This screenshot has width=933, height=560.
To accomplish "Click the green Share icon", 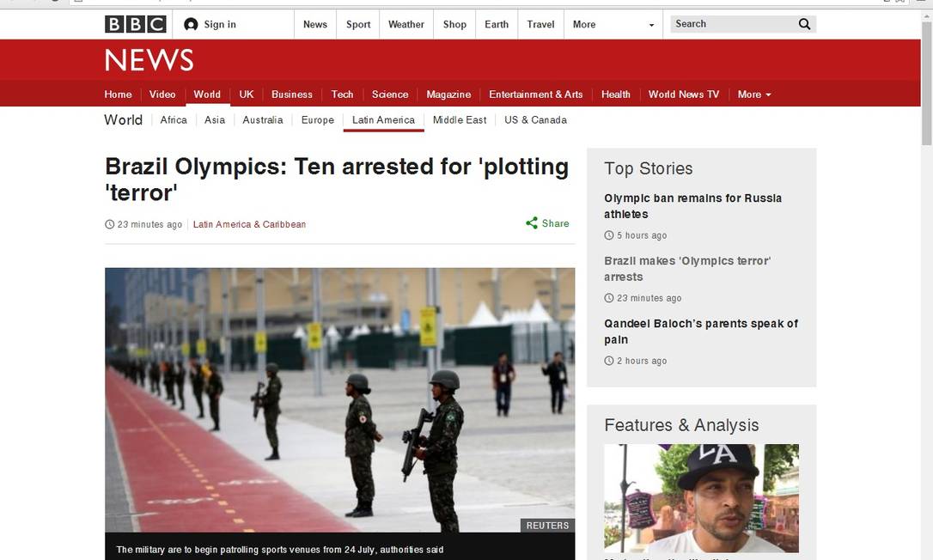I will click(532, 223).
